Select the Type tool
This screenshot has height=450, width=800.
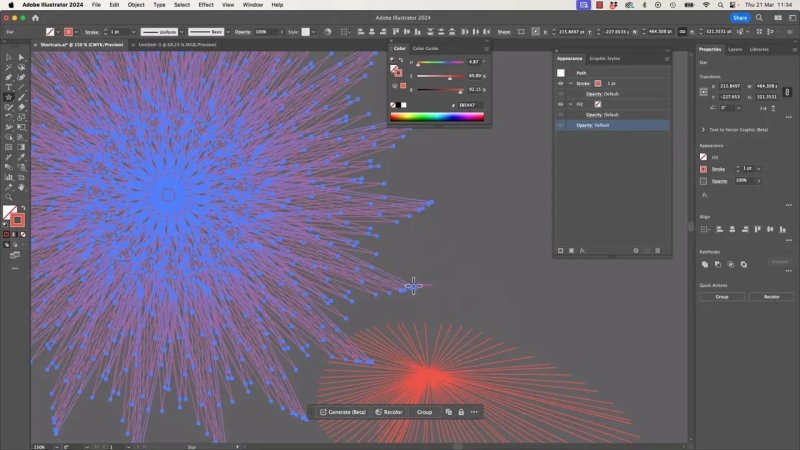click(x=9, y=87)
